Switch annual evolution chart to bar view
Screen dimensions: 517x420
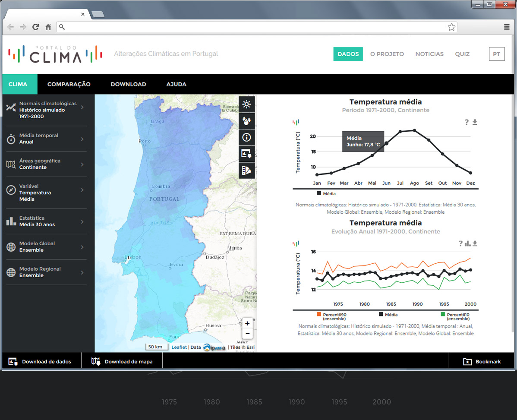coord(467,243)
